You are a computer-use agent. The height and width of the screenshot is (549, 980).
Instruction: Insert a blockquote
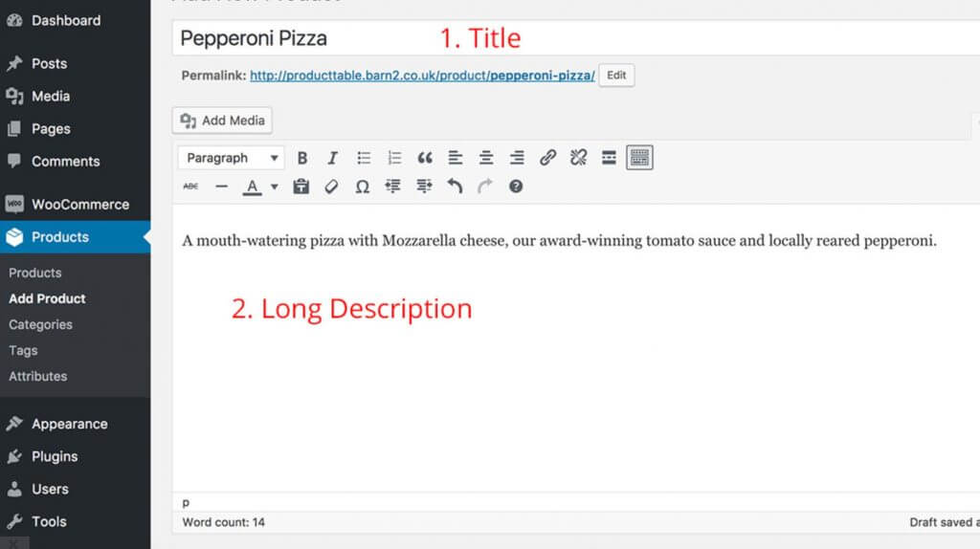425,158
